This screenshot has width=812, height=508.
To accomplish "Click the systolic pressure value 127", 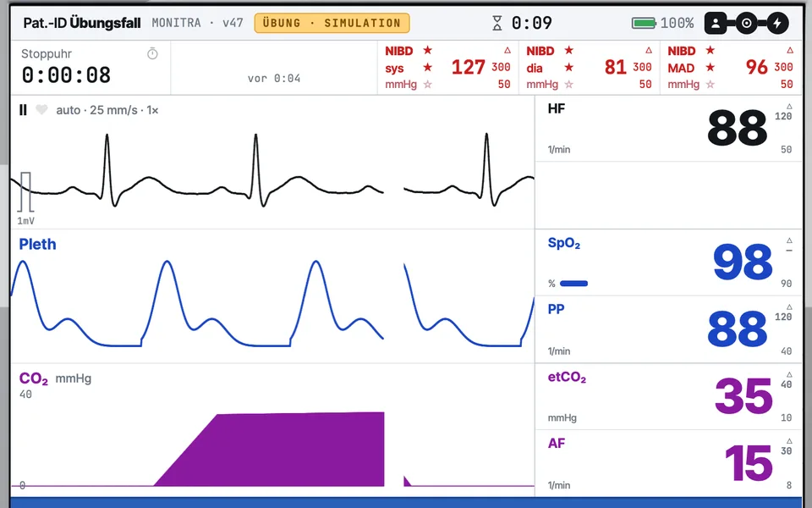I will click(468, 67).
